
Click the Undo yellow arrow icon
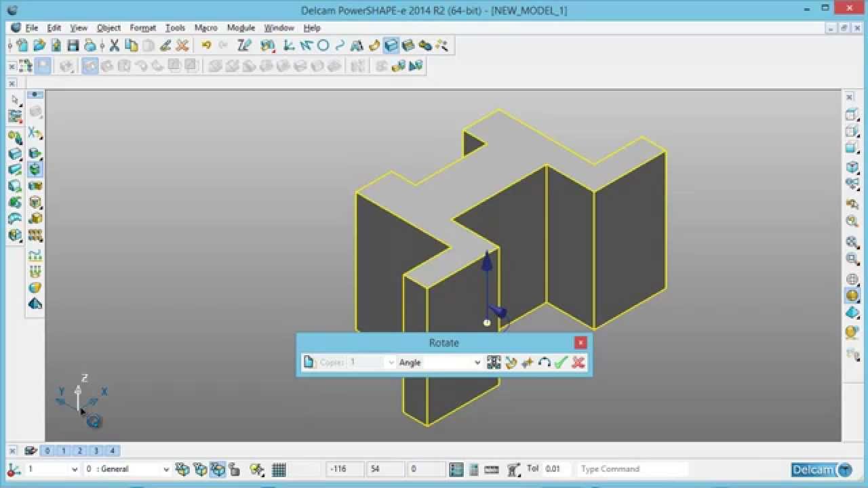206,45
